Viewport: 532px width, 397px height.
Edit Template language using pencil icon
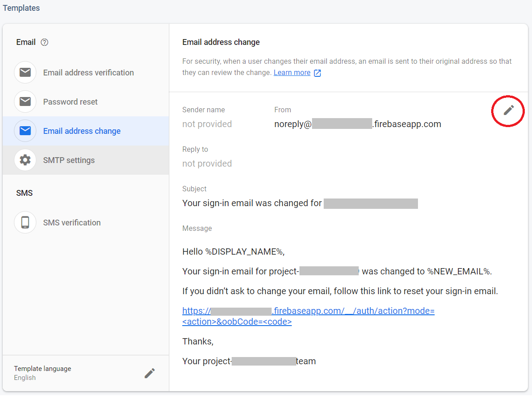click(149, 373)
